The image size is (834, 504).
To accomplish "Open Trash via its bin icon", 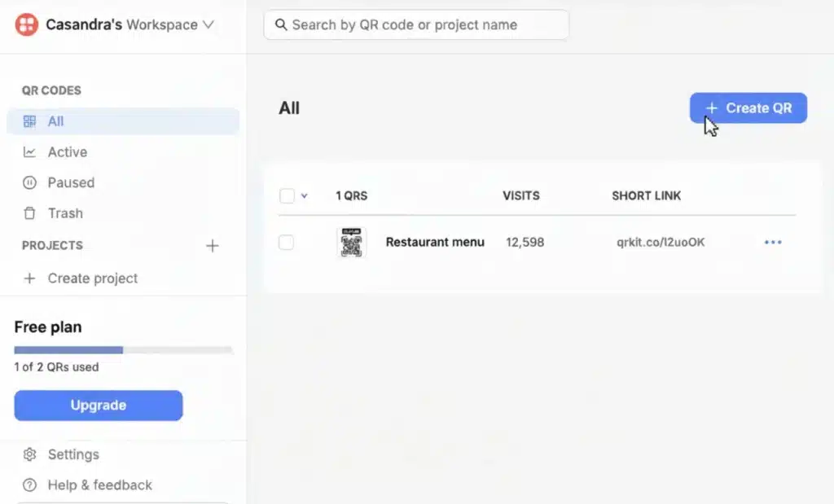I will 30,213.
